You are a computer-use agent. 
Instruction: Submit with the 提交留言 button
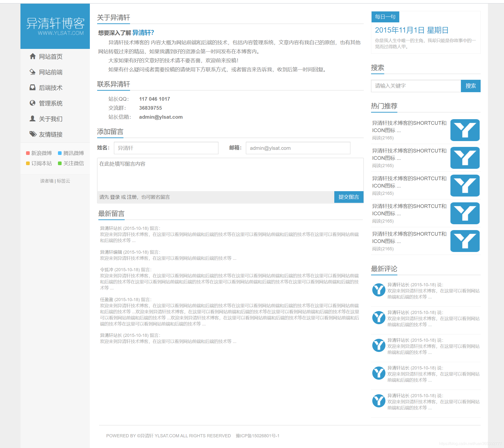pos(349,197)
